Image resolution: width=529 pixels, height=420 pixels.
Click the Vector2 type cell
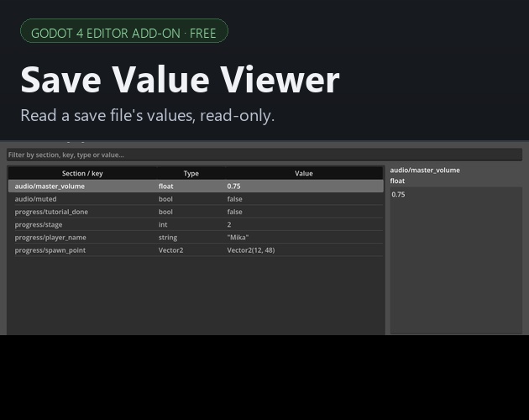[170, 250]
